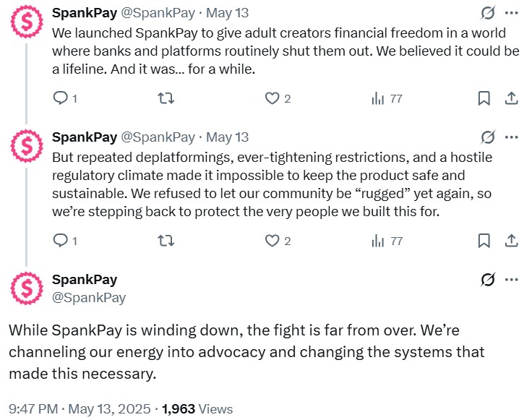532x420 pixels.
Task: Share the first SpankPay tweet
Action: point(510,98)
